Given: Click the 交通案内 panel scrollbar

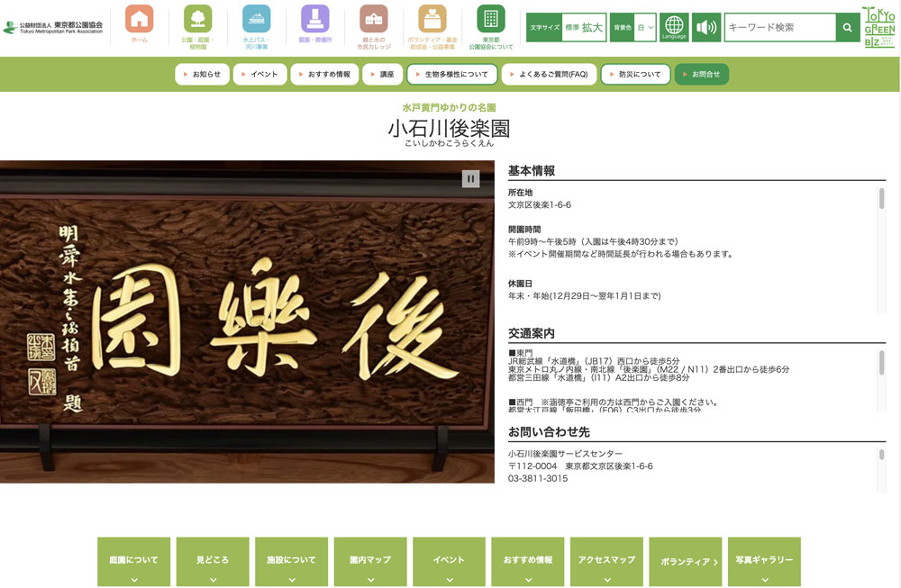Looking at the screenshot, I should [x=881, y=363].
